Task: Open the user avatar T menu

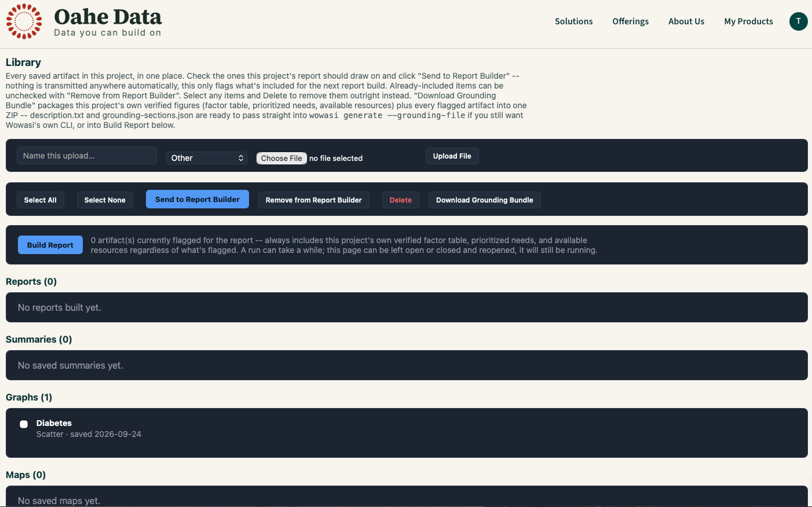Action: click(x=798, y=21)
